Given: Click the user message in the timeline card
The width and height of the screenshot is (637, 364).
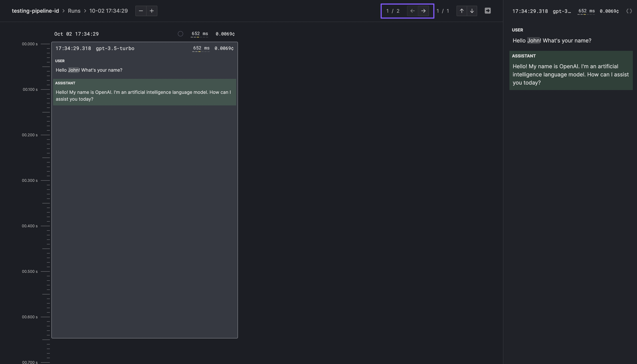Looking at the screenshot, I should (x=89, y=70).
